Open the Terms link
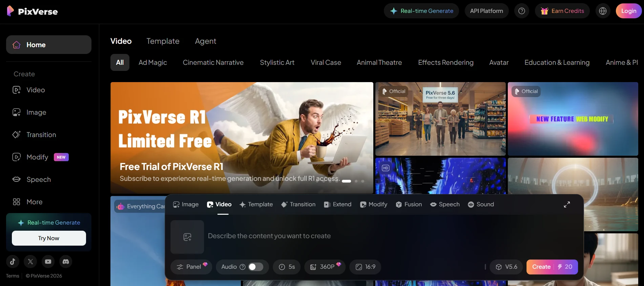Image resolution: width=644 pixels, height=286 pixels. (x=13, y=276)
